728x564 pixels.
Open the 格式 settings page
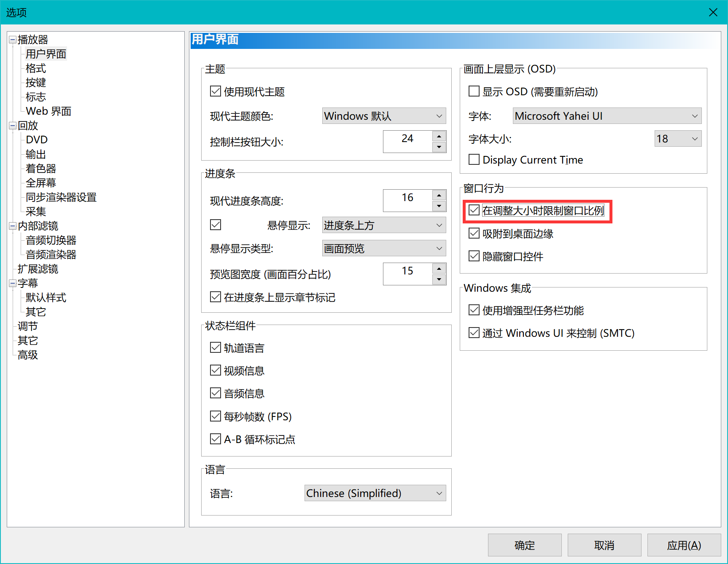point(36,68)
